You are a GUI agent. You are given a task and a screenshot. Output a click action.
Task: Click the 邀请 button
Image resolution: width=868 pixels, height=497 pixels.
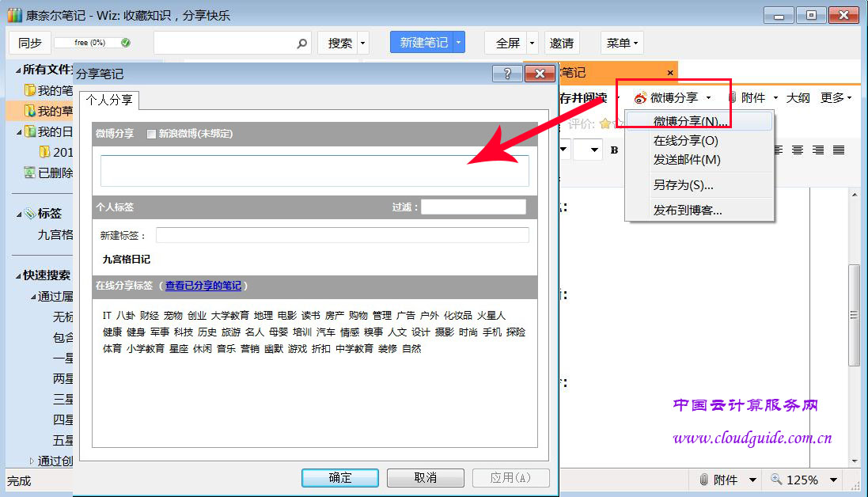click(x=561, y=44)
